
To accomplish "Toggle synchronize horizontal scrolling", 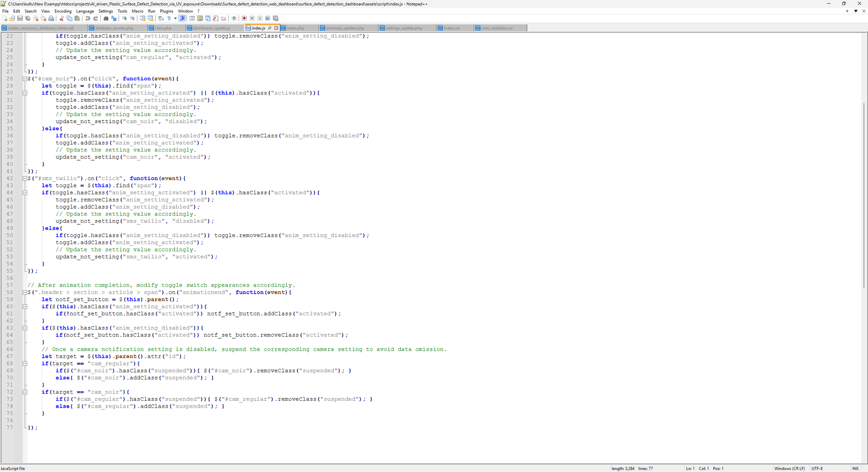I will coord(150,18).
